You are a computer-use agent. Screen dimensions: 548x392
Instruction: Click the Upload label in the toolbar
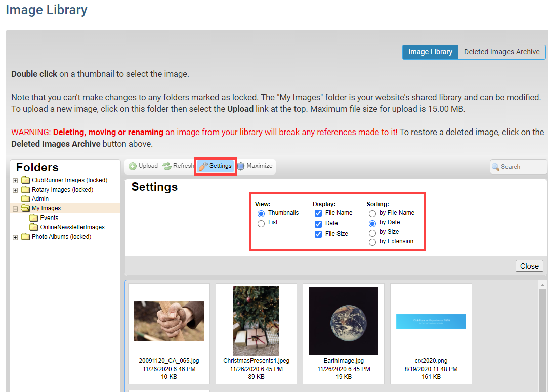pyautogui.click(x=148, y=166)
